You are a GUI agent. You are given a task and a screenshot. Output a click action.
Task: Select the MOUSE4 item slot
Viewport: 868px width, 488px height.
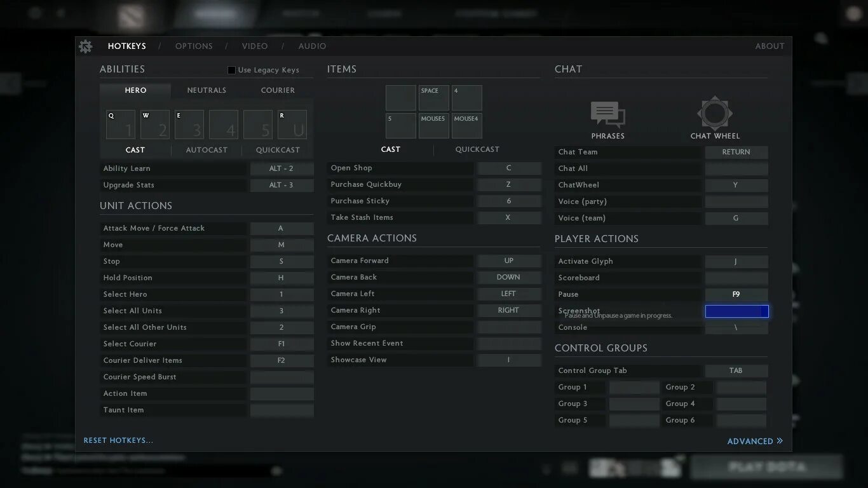(467, 126)
